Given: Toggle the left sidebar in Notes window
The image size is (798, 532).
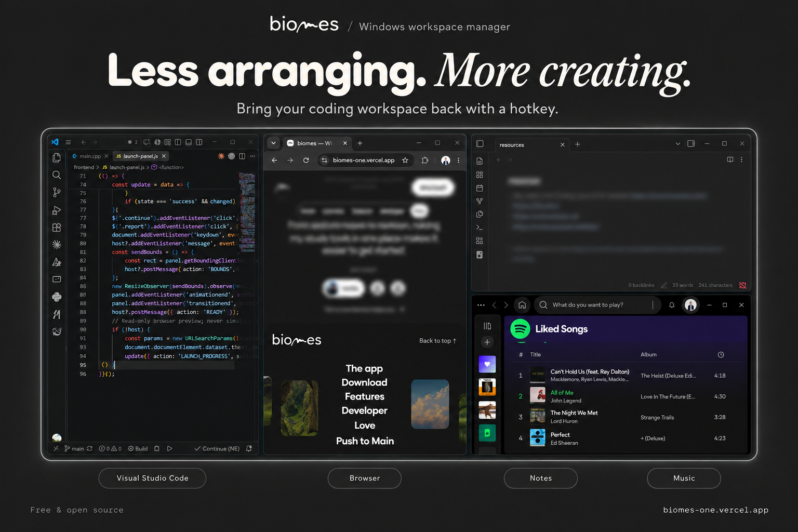Looking at the screenshot, I should point(480,144).
